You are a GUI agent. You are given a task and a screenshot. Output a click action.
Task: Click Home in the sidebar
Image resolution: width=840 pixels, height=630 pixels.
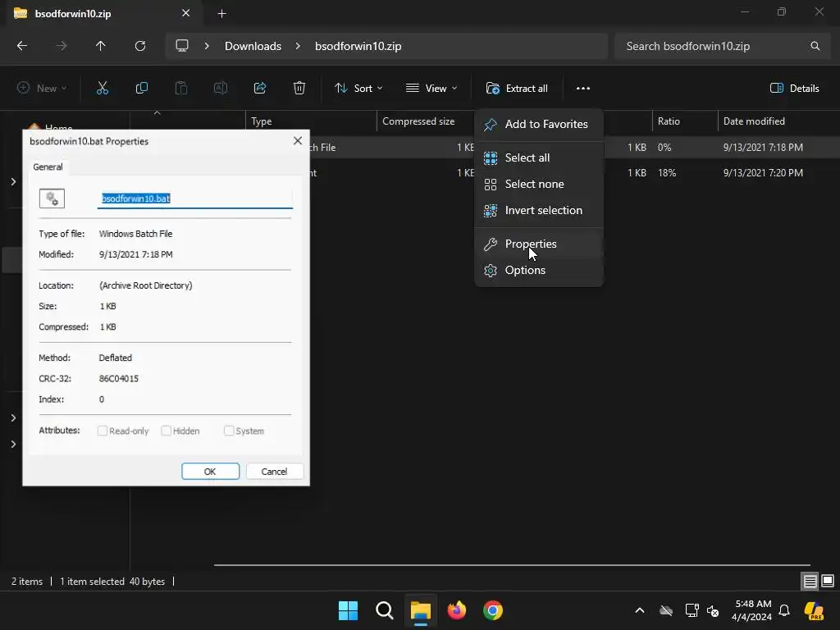pos(59,127)
